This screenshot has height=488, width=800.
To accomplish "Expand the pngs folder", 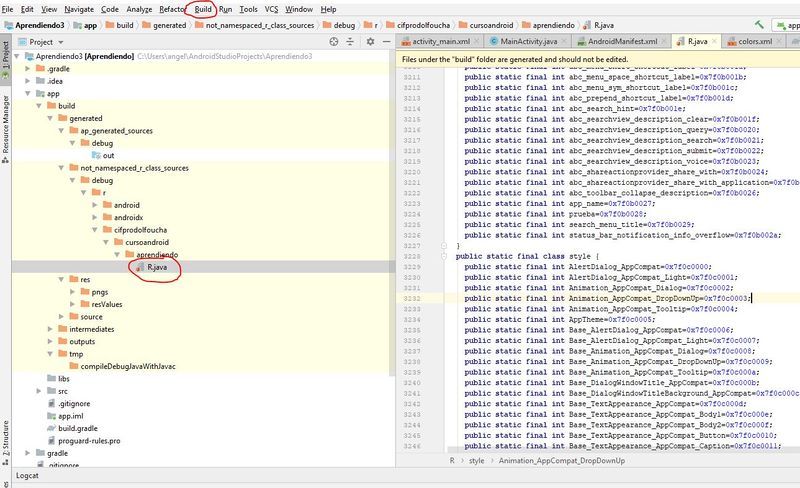I will point(72,292).
